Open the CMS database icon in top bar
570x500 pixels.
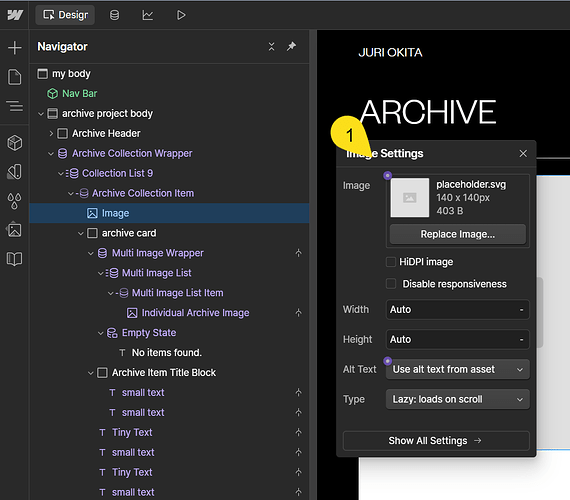point(115,15)
